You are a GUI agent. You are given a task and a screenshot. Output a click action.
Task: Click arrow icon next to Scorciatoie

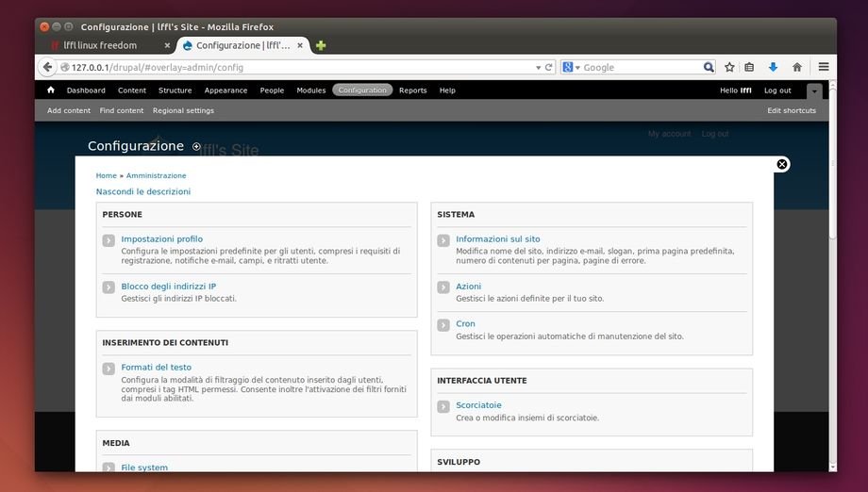443,406
